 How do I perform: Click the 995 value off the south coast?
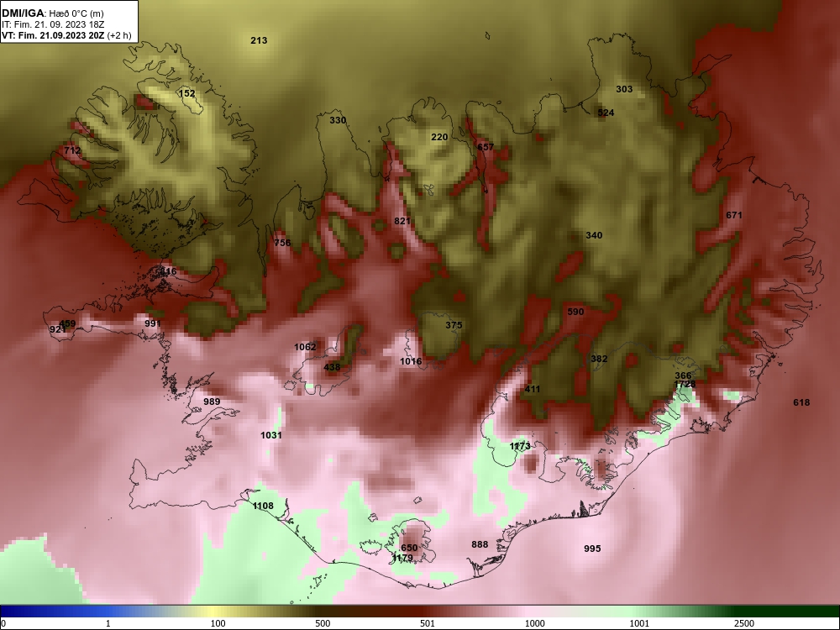point(592,549)
